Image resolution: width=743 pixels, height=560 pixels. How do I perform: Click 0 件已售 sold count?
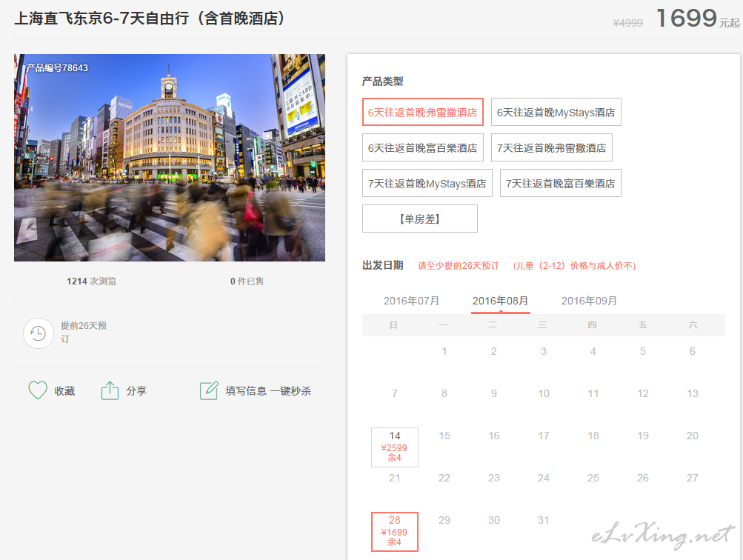247,281
